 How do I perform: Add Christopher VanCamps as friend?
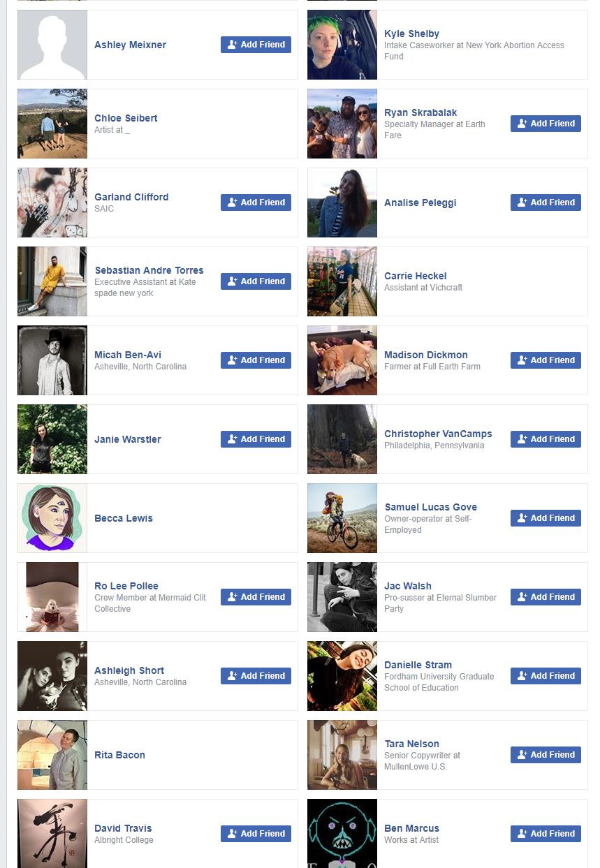click(x=546, y=439)
